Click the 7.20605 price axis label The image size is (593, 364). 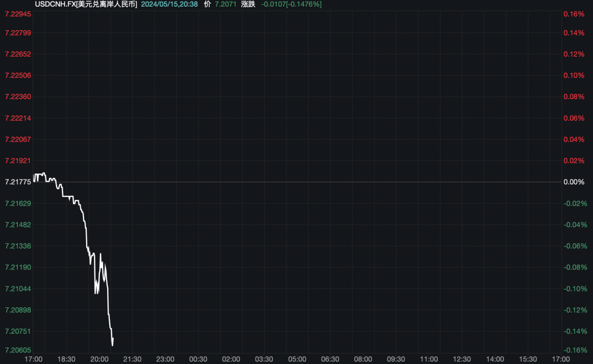18,350
